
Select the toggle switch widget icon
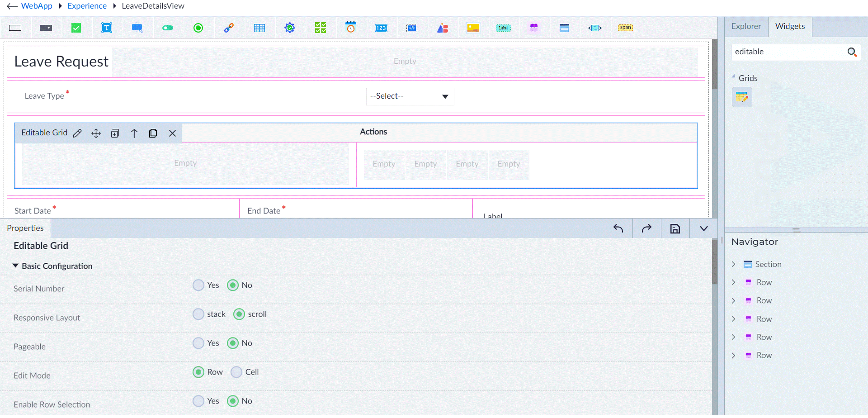(168, 28)
